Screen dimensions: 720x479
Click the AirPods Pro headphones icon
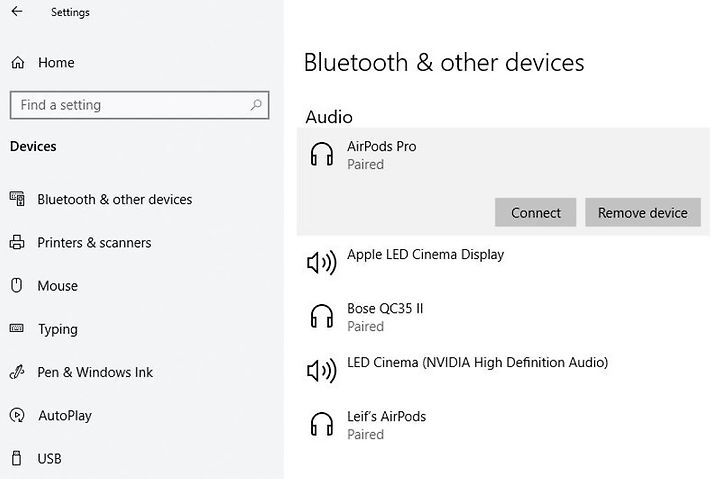(x=321, y=154)
